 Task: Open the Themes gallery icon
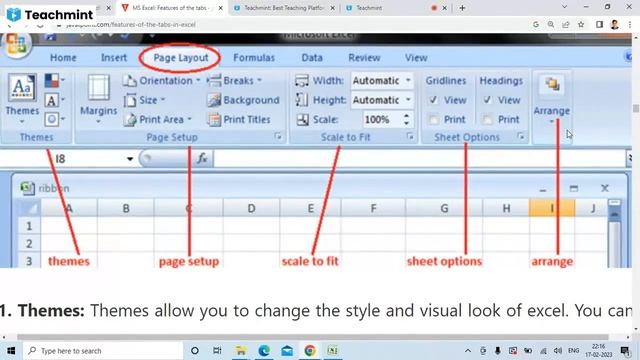(22, 87)
